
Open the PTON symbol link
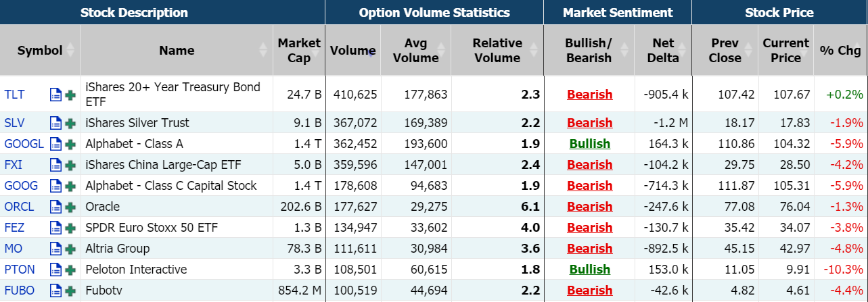point(19,270)
